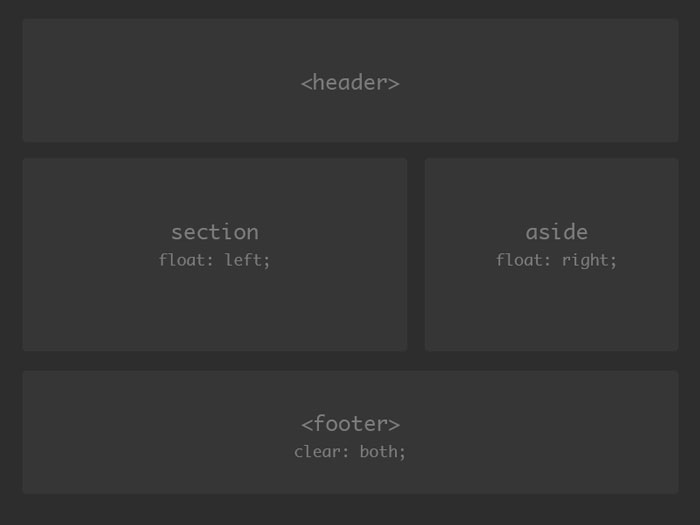Click the dark background margin below the footer
Image resolution: width=700 pixels, height=525 pixels.
pos(350,510)
